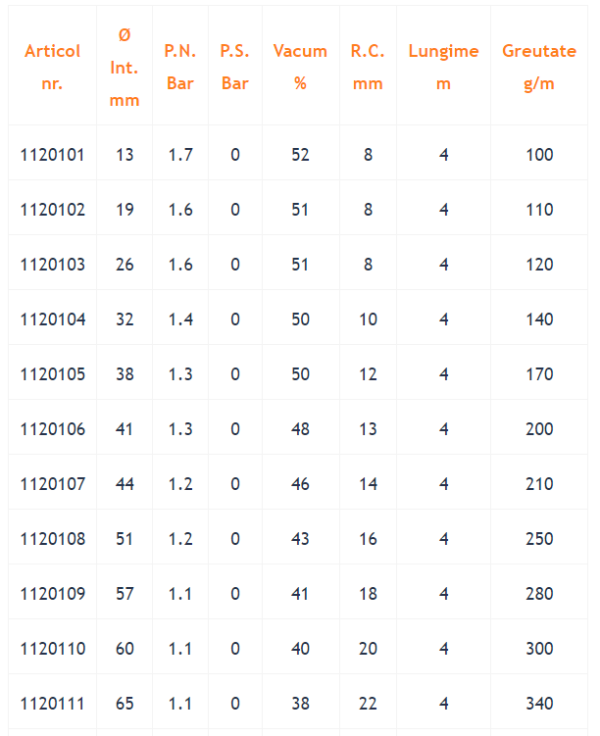Click the Vacum % column header
Screen dimensions: 600x736
click(300, 67)
